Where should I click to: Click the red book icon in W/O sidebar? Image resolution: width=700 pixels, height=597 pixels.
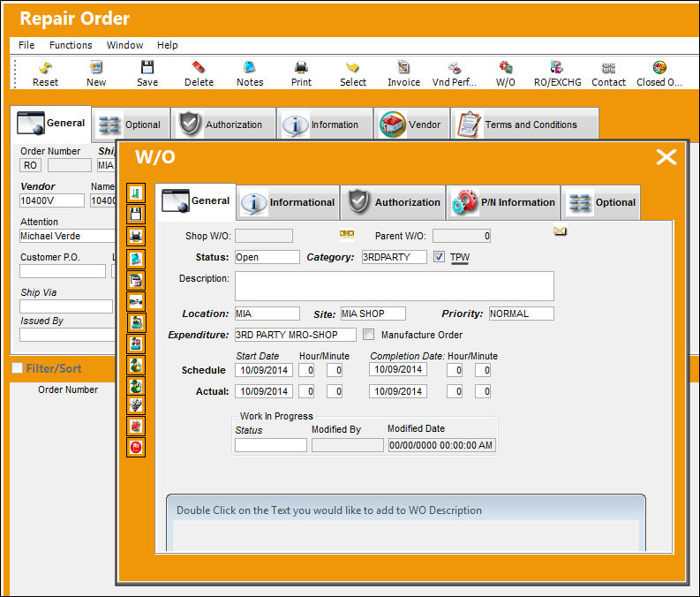[136, 426]
